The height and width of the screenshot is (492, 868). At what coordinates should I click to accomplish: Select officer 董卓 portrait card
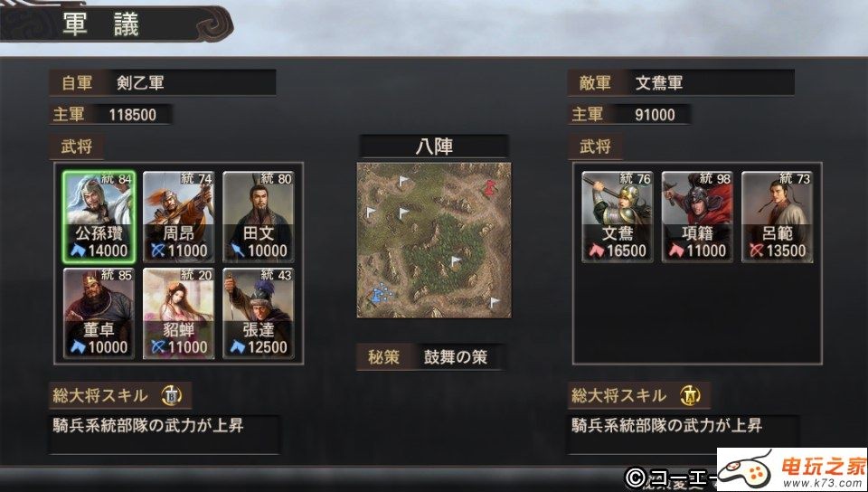click(x=99, y=313)
